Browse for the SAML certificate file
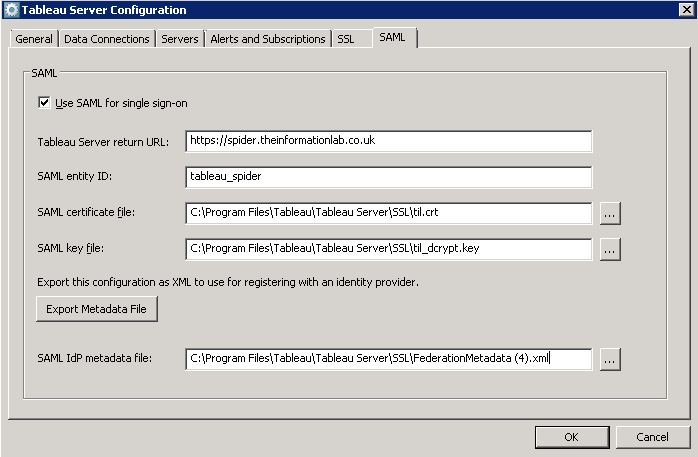Viewport: 698px width, 457px height. pos(610,213)
